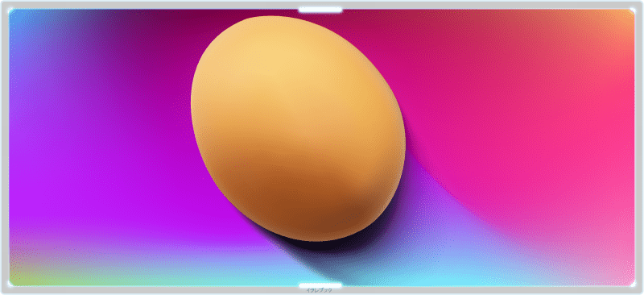Click the gray right border of the frame

point(639,147)
